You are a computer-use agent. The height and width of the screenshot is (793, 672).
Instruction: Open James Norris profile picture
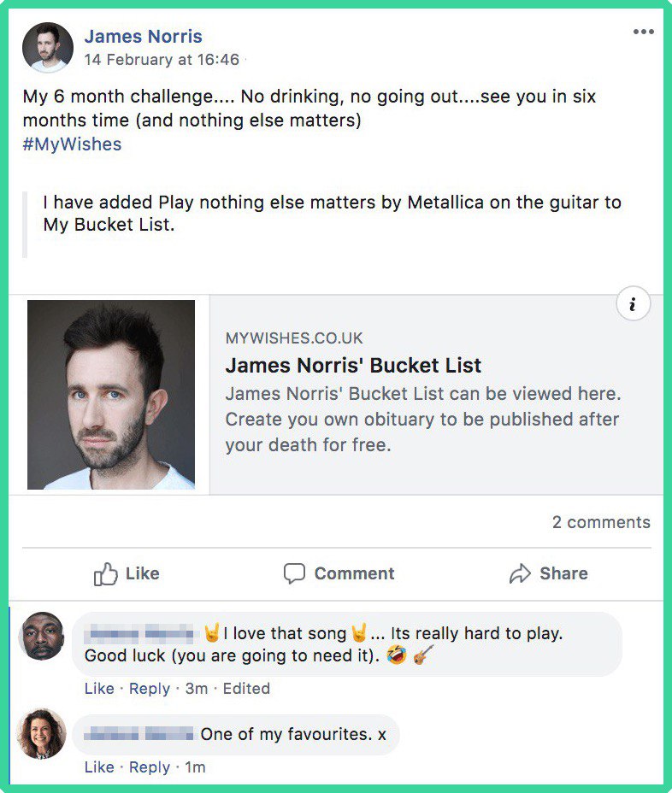tap(48, 48)
